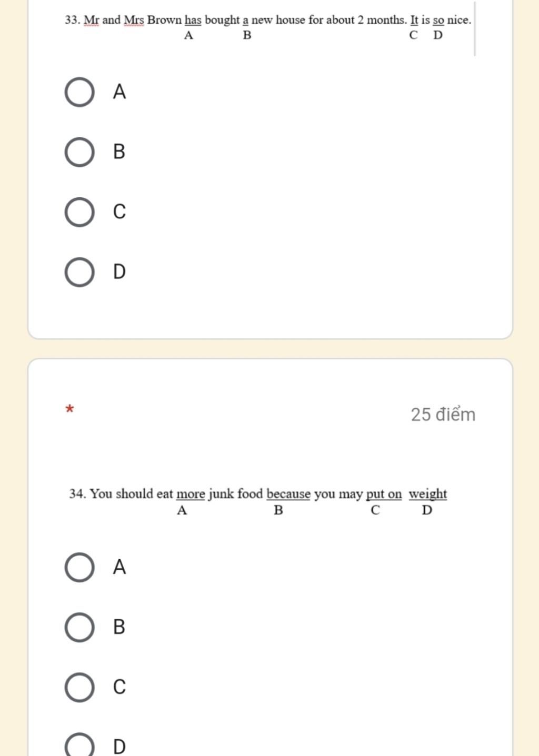
Task: Choose radio circle B for question 34
Action: [x=79, y=628]
